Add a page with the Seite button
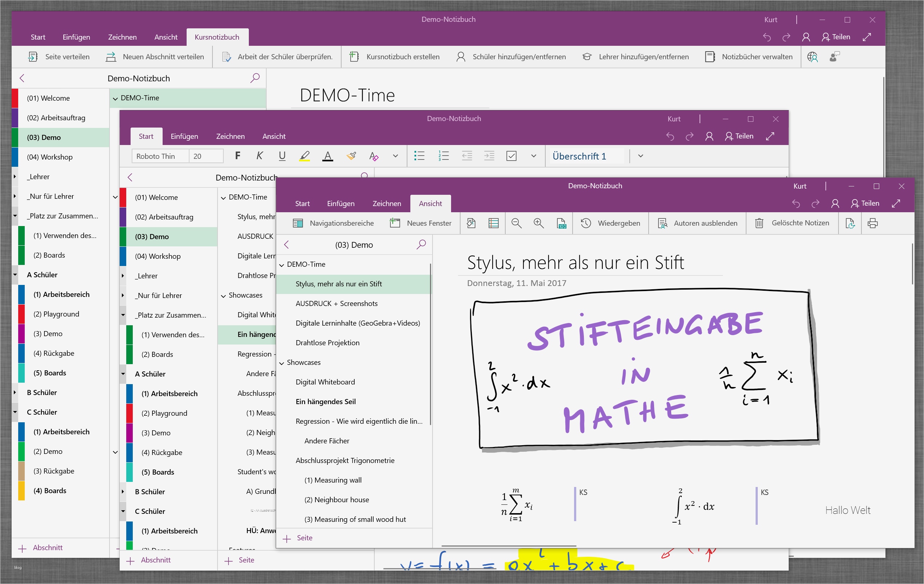Screen dimensions: 924x584 (x=298, y=538)
